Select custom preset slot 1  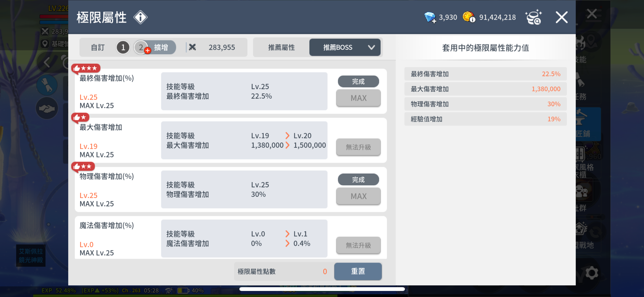(123, 47)
